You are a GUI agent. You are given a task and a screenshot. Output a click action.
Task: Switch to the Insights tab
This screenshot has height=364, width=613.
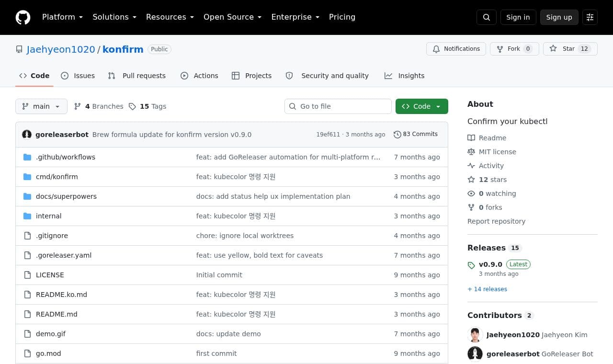(405, 76)
